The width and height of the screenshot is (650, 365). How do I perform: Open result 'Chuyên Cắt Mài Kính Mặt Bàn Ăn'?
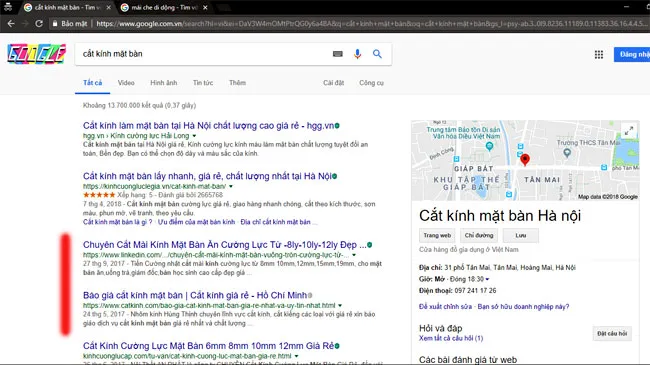(x=224, y=245)
